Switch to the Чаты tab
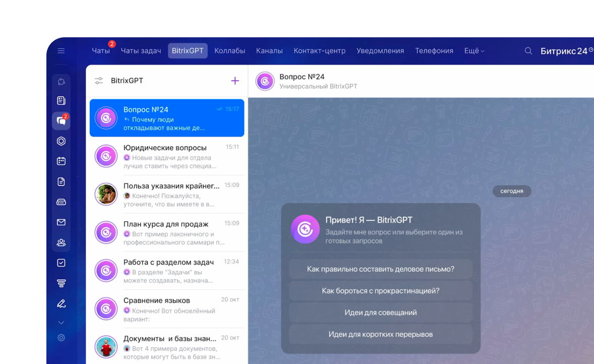 coord(101,51)
